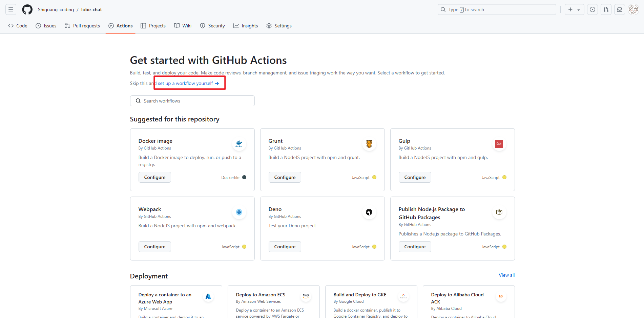Go to the Projects tab

(153, 26)
